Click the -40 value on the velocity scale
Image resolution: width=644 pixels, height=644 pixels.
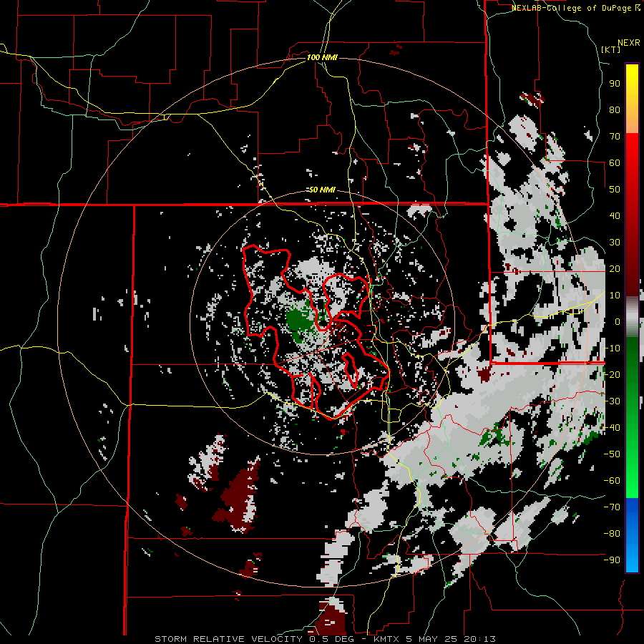click(x=612, y=428)
